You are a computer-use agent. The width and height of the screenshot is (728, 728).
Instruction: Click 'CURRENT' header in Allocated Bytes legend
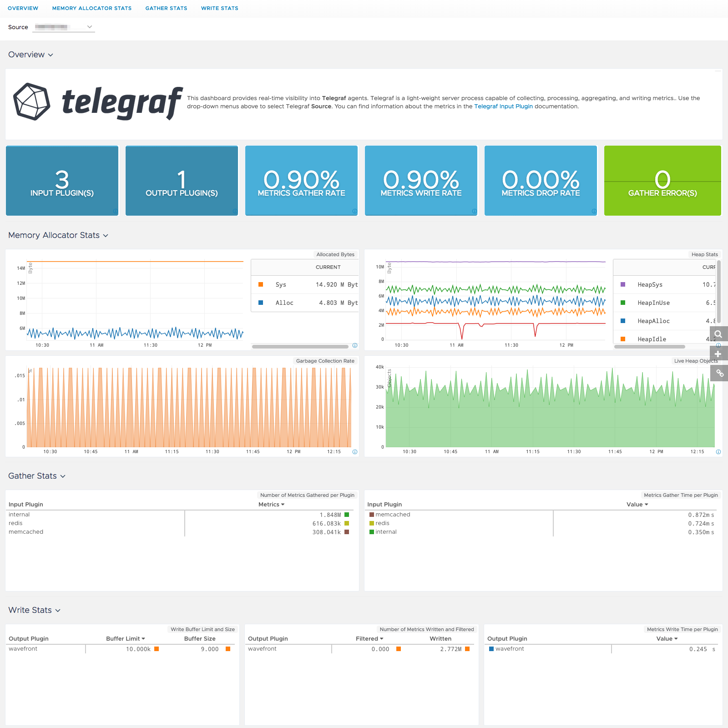click(x=328, y=267)
